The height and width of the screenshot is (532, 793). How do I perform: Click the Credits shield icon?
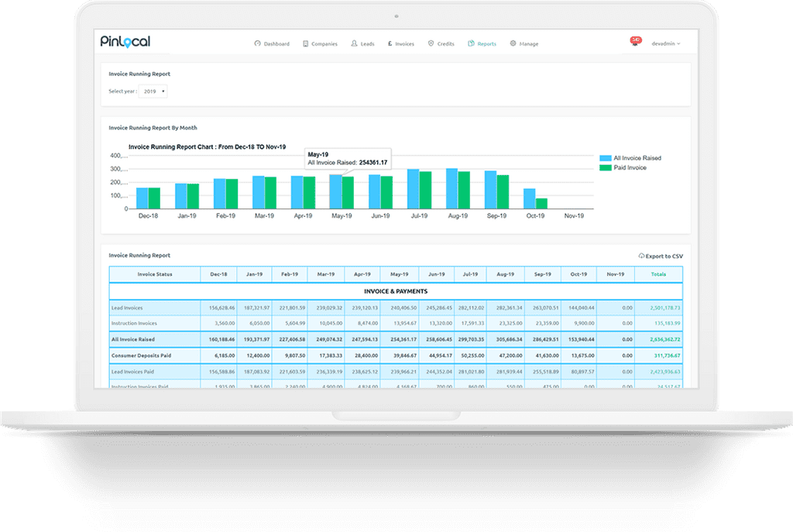click(x=431, y=44)
